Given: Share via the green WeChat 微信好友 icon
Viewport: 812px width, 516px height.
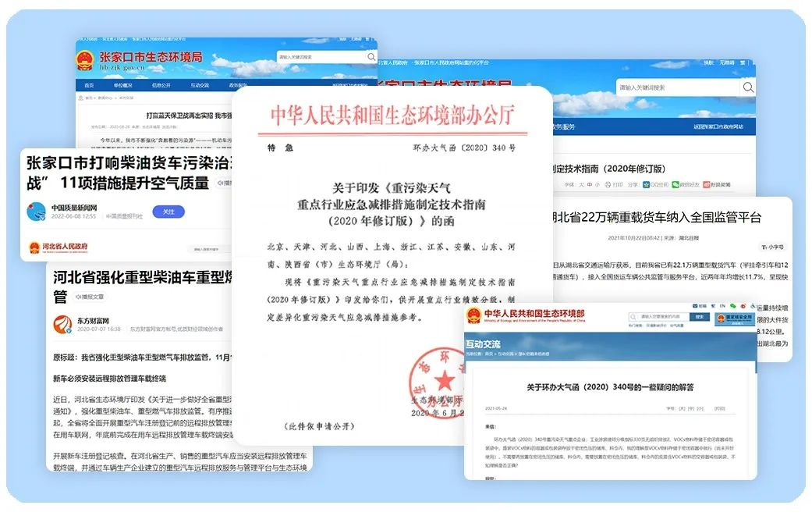Looking at the screenshot, I should (675, 184).
